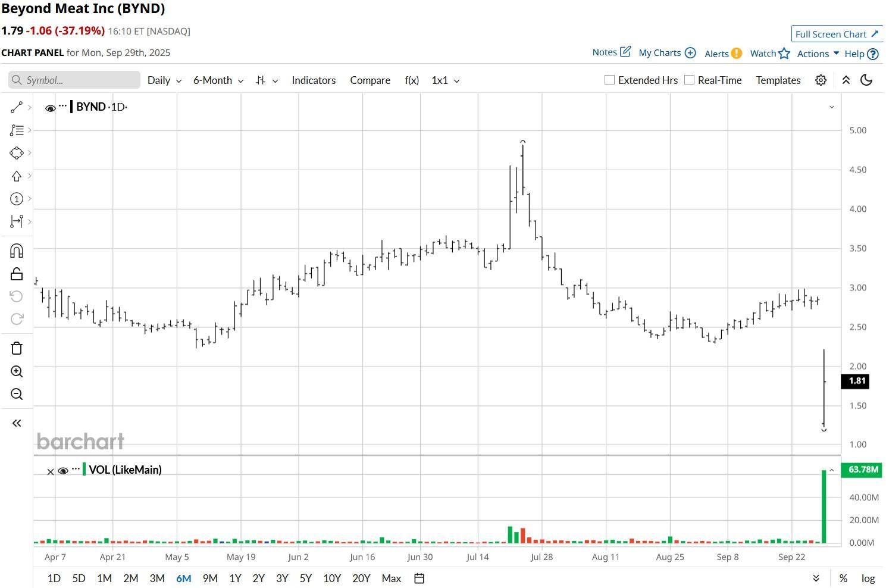Open the 6-Month period dropdown
The width and height of the screenshot is (886, 588).
tap(218, 80)
